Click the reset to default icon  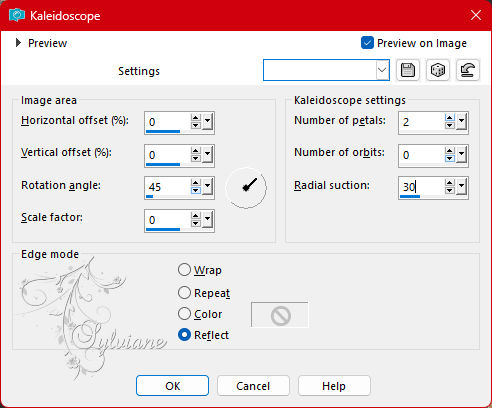(468, 70)
